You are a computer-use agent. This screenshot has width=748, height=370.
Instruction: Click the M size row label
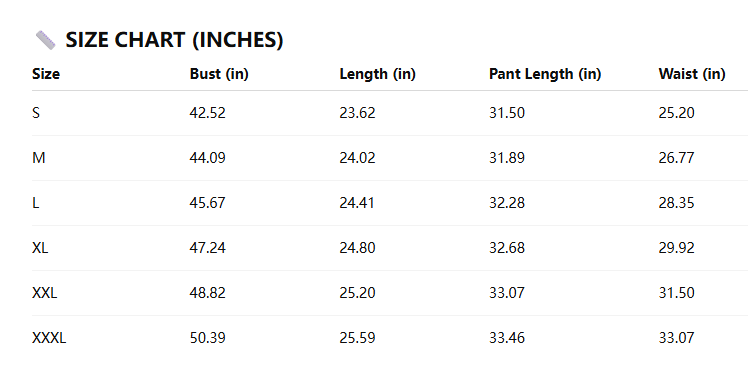pos(39,158)
